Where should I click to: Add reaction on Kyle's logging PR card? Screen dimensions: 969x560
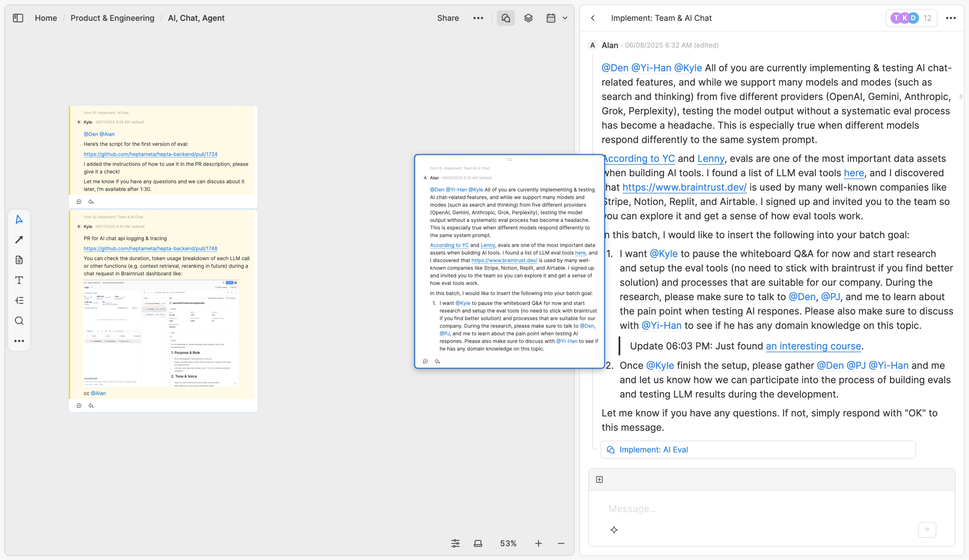pyautogui.click(x=79, y=406)
